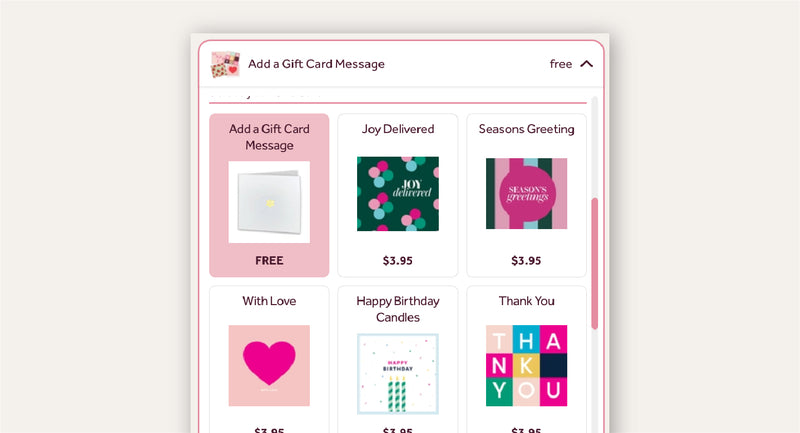The image size is (800, 433).
Task: Click the blank white card thumbnail
Action: coord(269,202)
